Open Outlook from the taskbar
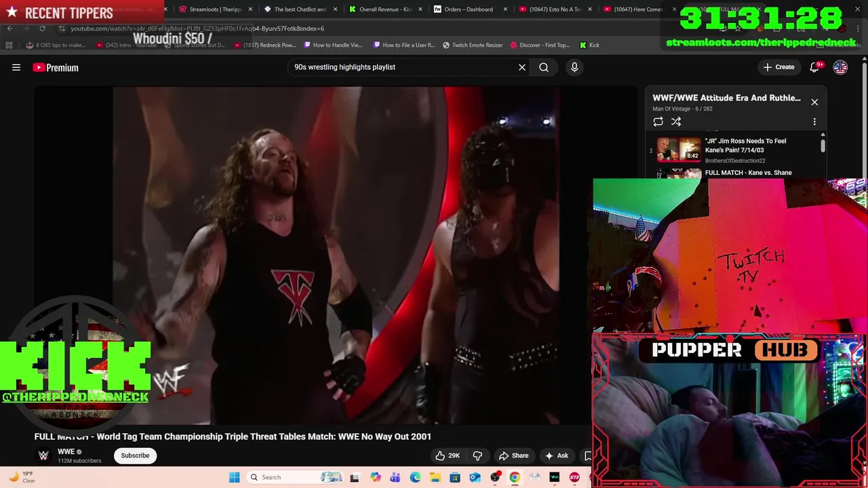Viewport: 868px width, 488px height. click(475, 477)
